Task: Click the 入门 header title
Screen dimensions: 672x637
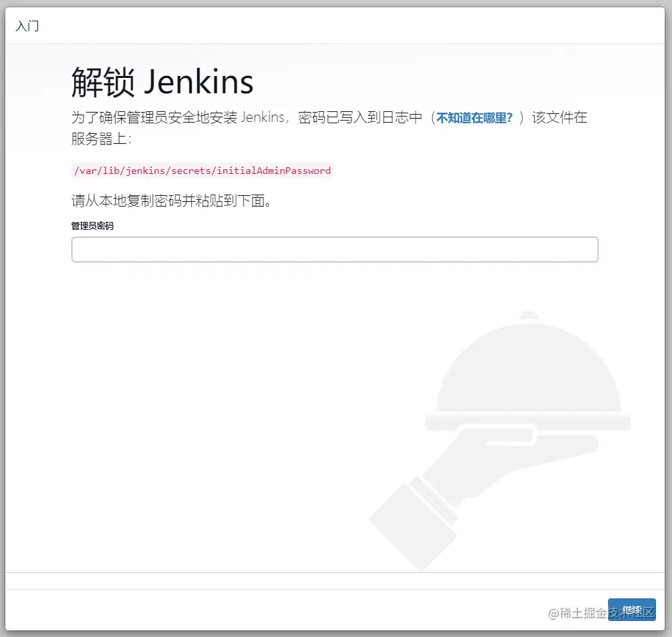Action: click(27, 26)
